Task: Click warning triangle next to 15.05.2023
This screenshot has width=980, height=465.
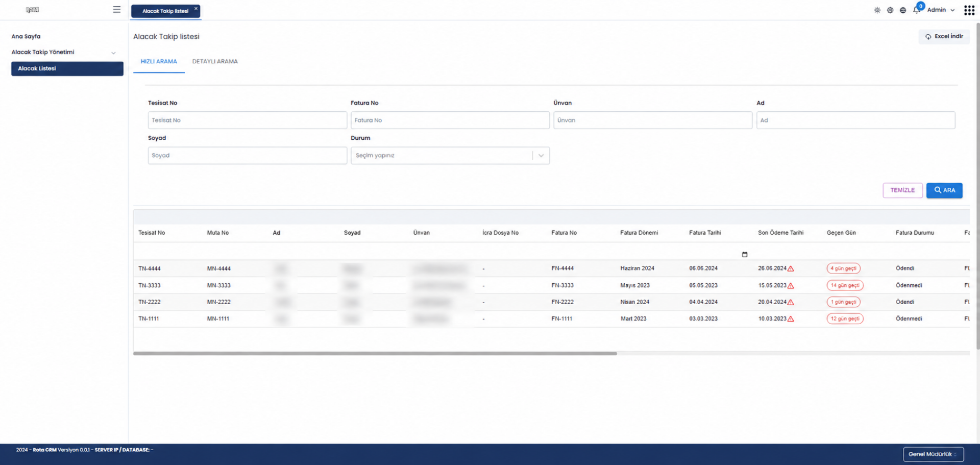Action: click(x=791, y=286)
